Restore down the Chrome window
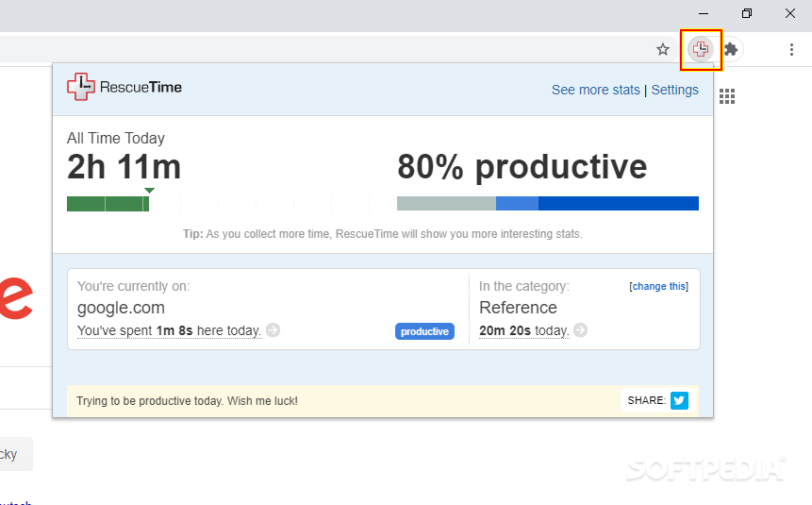This screenshot has width=812, height=505. coord(747,13)
